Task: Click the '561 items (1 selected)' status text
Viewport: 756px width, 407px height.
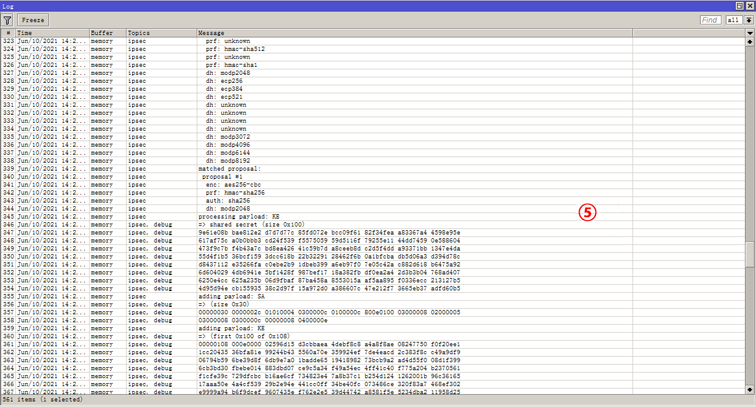Action: (x=42, y=400)
